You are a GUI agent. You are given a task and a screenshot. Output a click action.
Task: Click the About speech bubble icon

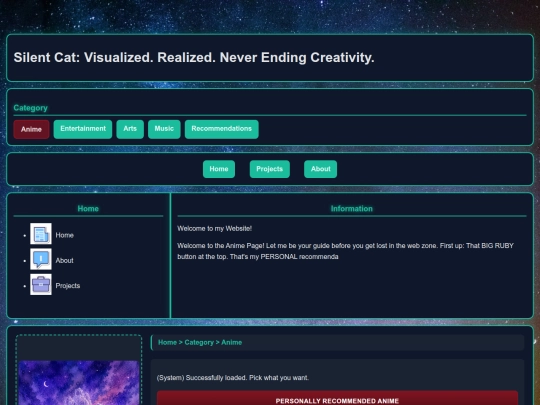click(41, 259)
